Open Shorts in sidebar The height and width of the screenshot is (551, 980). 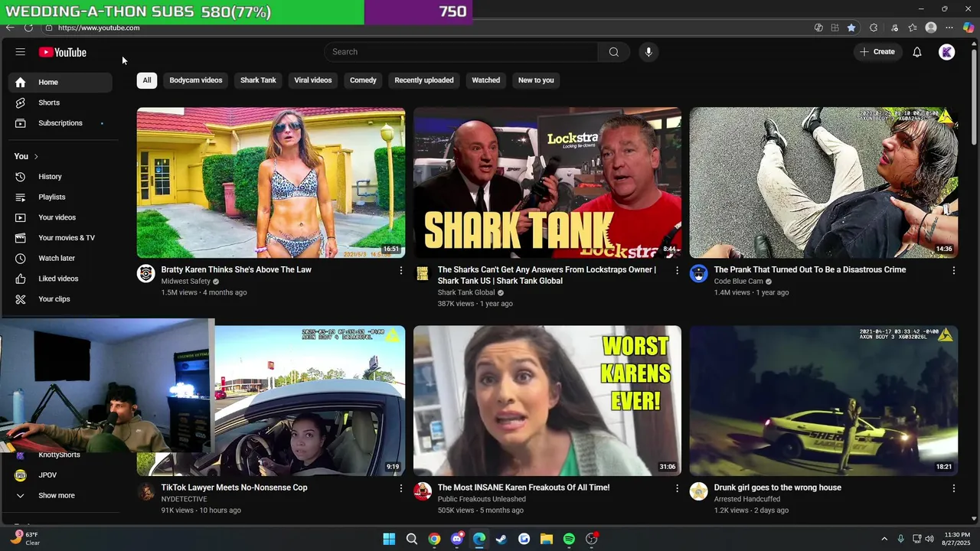click(60, 103)
